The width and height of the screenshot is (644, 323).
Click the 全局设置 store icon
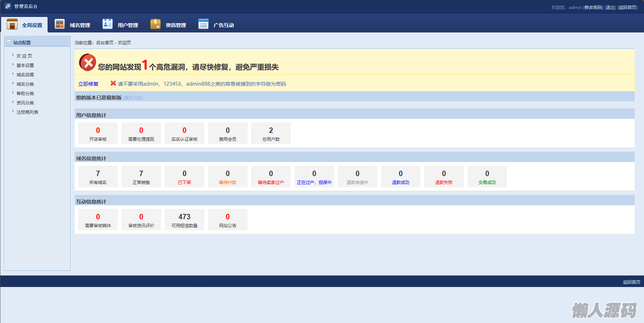[12, 24]
